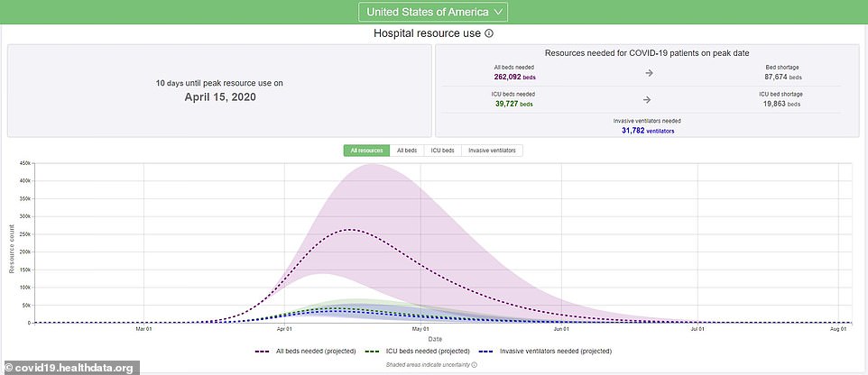Screen dimensions: 868x375
Task: Click the Invasive ventilators needed label
Action: pyautogui.click(x=647, y=121)
